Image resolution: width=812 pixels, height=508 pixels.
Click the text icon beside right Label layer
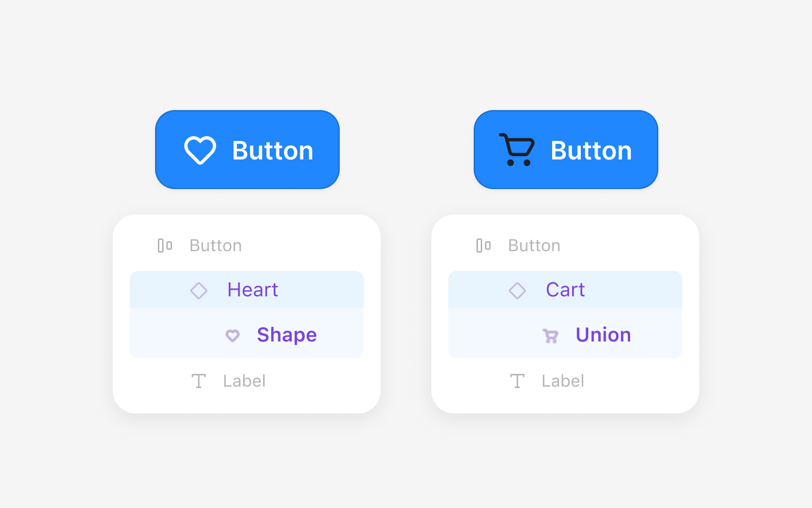(x=517, y=381)
